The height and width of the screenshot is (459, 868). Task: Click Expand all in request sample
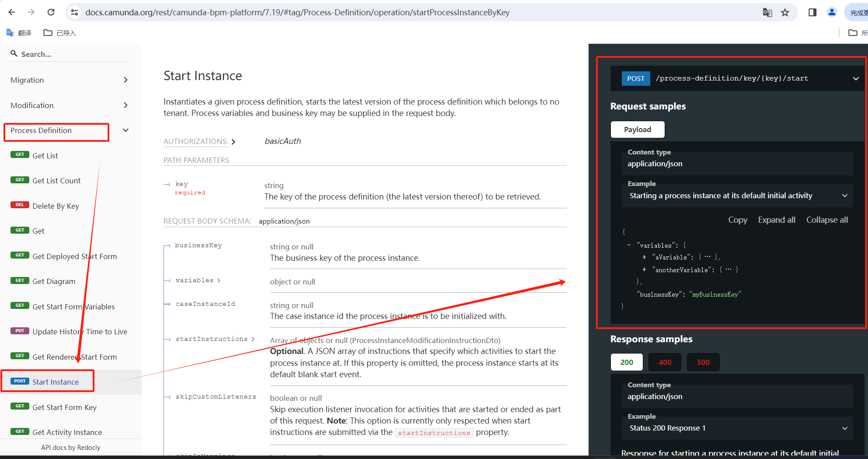coord(777,220)
